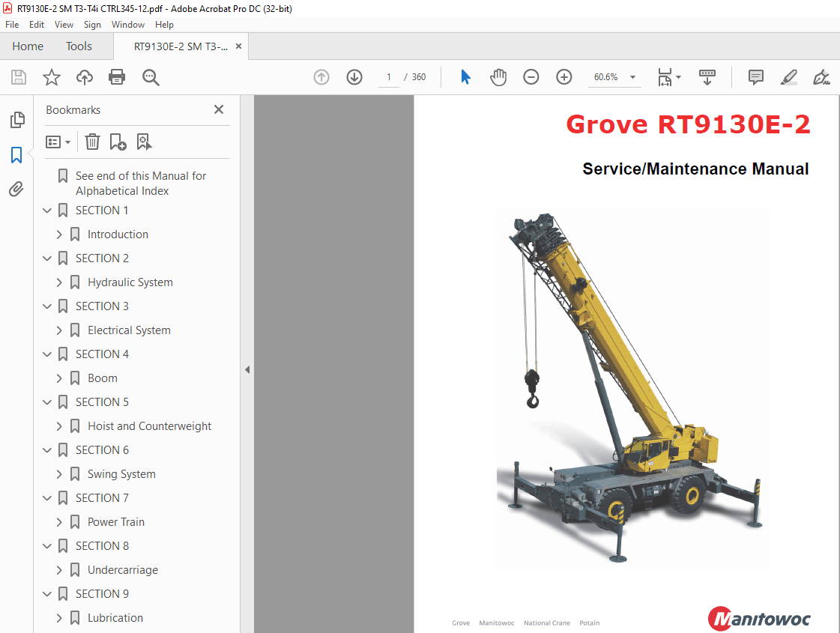Open the View menu
This screenshot has width=840, height=633.
click(64, 25)
